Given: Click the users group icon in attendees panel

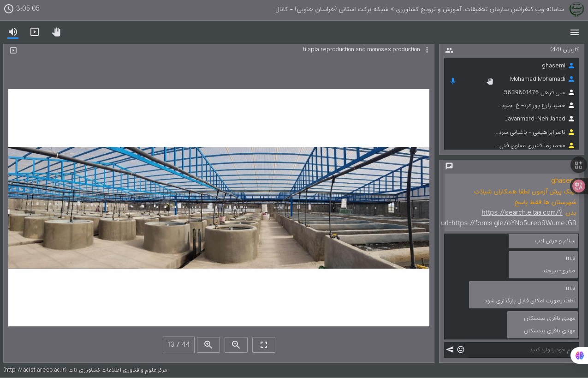Looking at the screenshot, I should 449,50.
